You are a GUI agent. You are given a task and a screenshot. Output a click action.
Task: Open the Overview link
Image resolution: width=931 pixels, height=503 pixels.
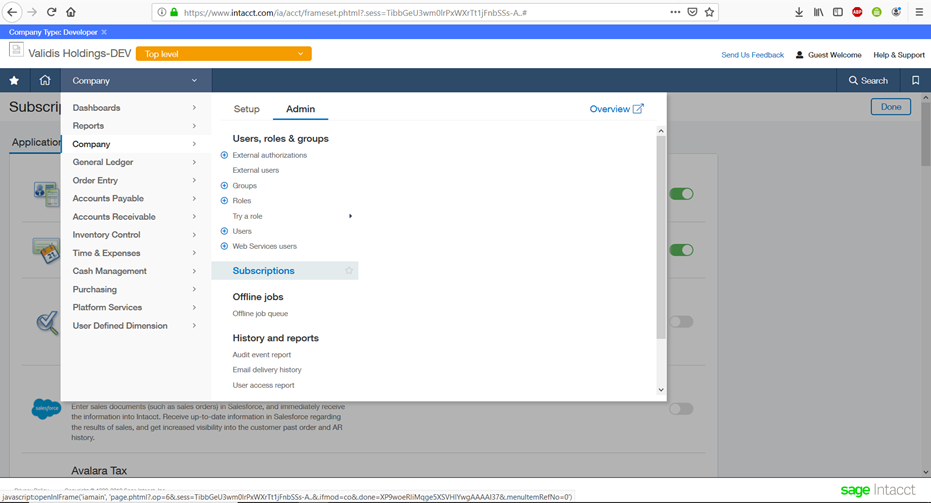616,109
